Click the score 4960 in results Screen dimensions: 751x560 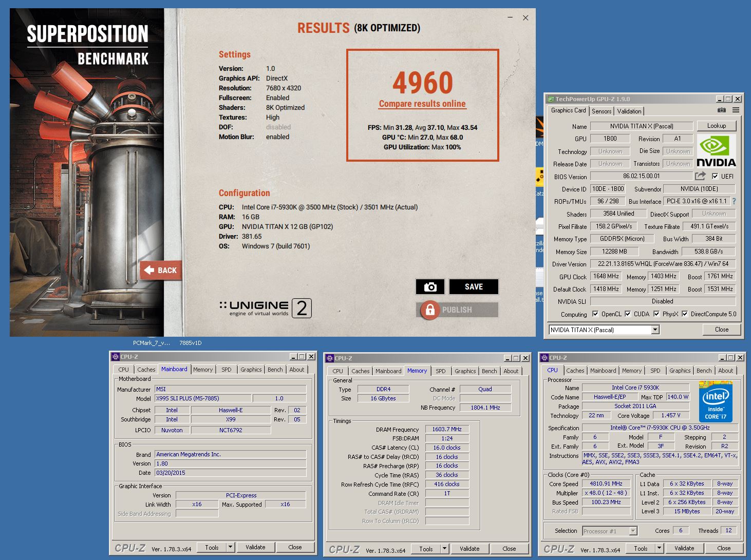pyautogui.click(x=423, y=83)
